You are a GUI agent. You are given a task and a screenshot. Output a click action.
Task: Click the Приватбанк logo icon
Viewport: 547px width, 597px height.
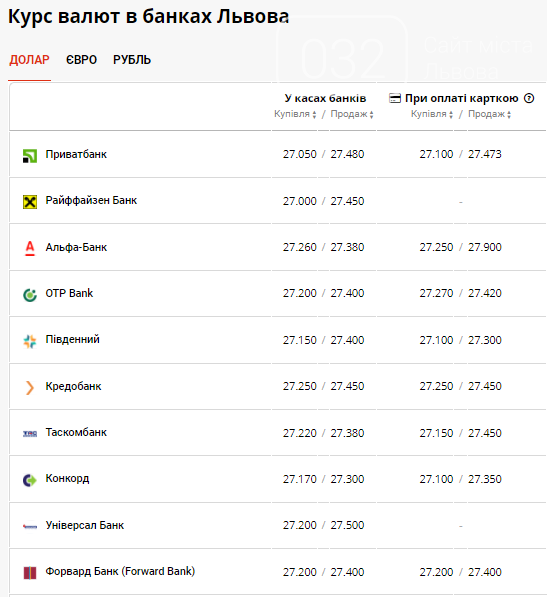(30, 156)
